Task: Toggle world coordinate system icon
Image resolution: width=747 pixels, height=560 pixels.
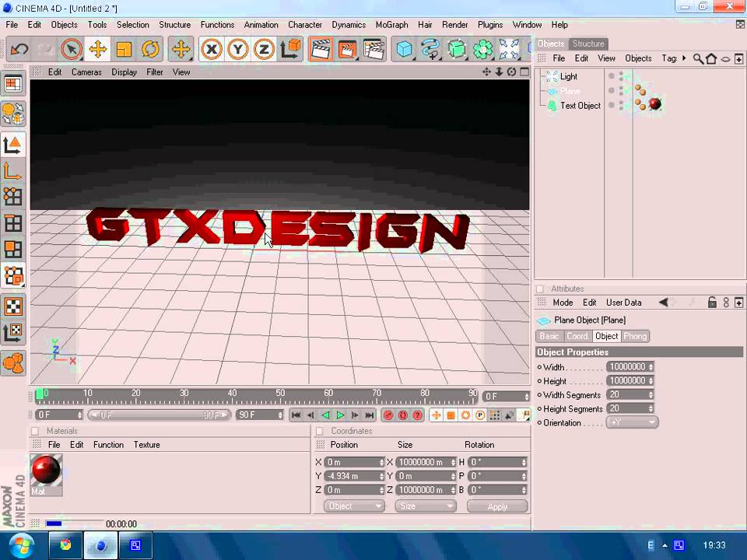Action: pyautogui.click(x=290, y=49)
